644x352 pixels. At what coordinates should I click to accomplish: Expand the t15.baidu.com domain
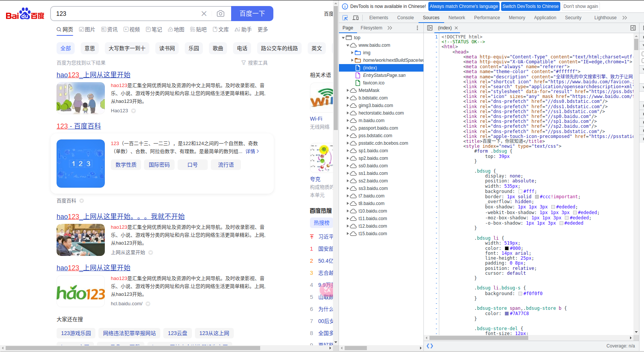point(348,234)
